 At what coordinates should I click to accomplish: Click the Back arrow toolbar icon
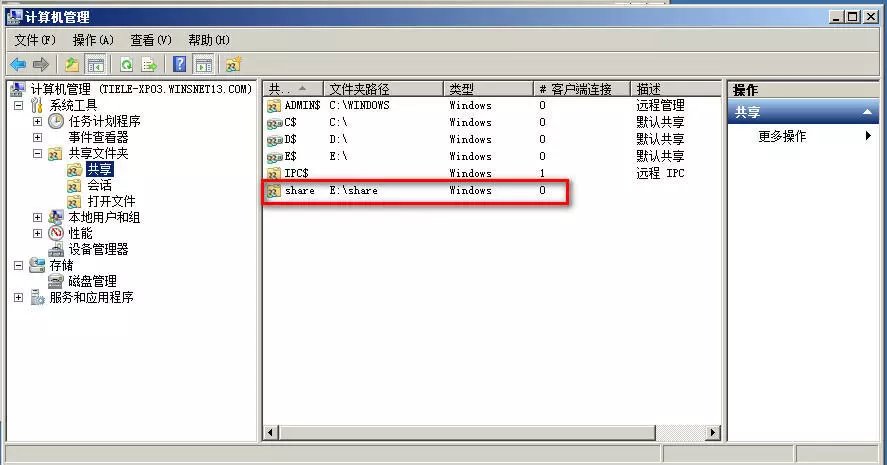[18, 65]
